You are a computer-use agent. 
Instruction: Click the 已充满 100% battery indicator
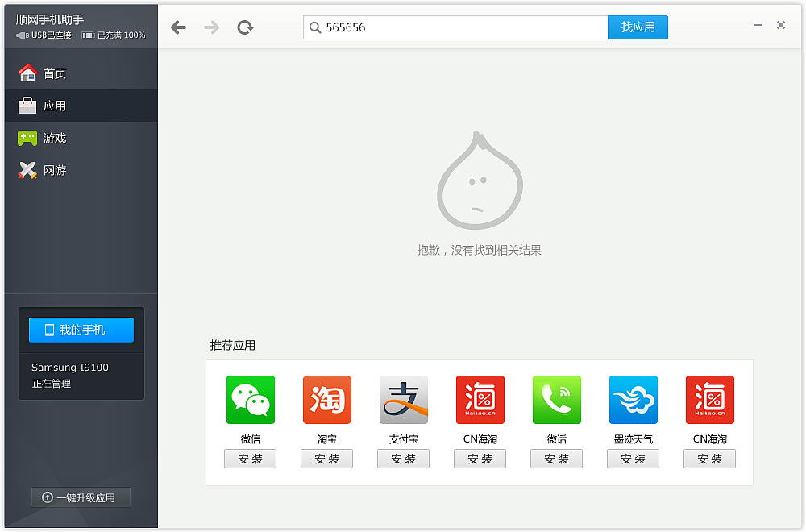click(103, 35)
